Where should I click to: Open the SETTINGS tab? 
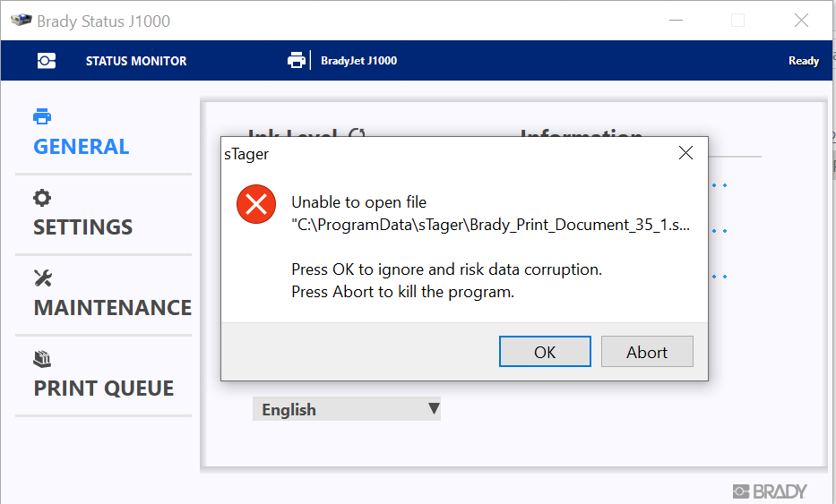[83, 226]
